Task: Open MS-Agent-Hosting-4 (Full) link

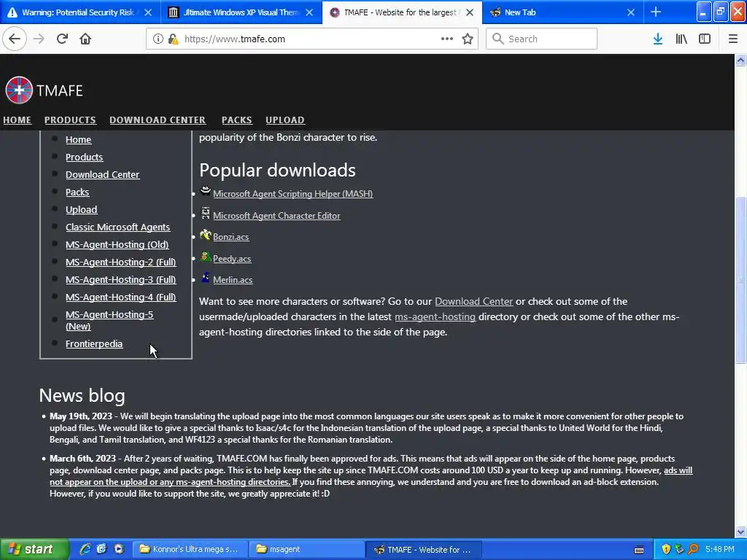Action: (121, 297)
